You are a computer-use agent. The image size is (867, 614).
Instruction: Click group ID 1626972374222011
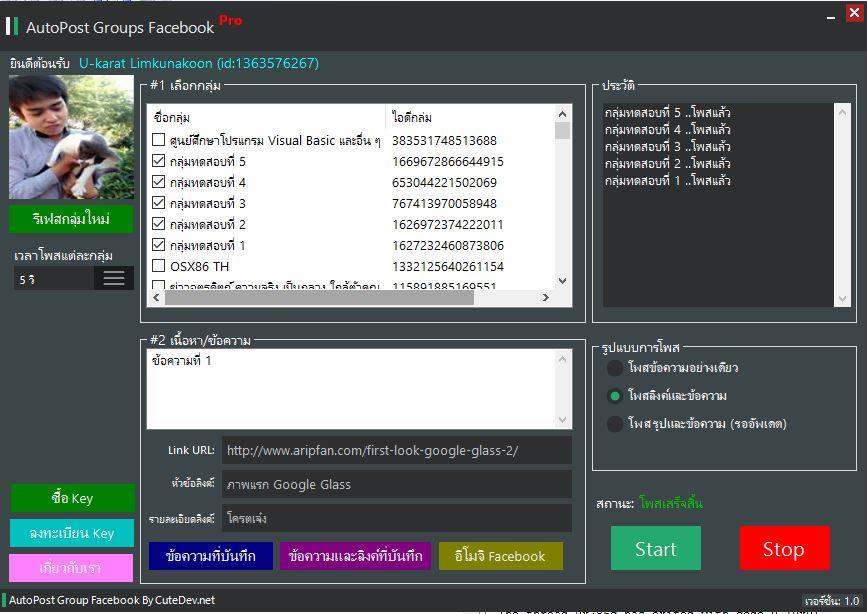(x=448, y=225)
